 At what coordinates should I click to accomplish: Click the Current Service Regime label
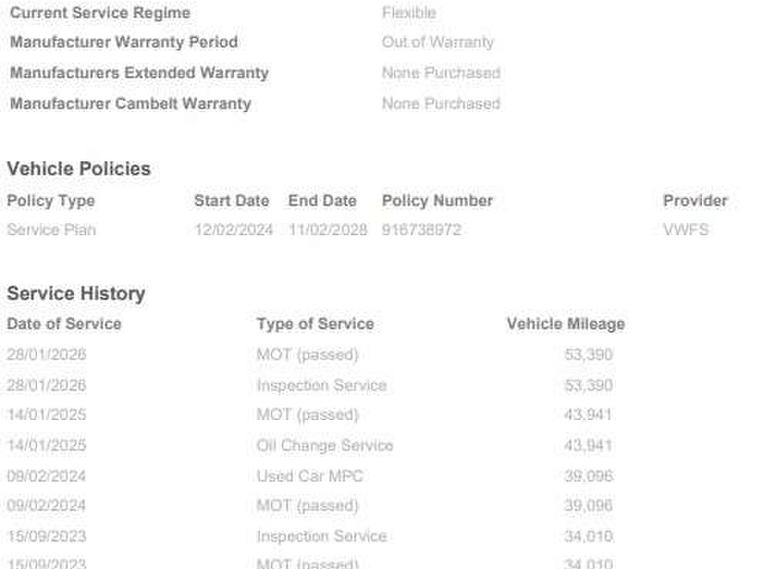[x=100, y=13]
